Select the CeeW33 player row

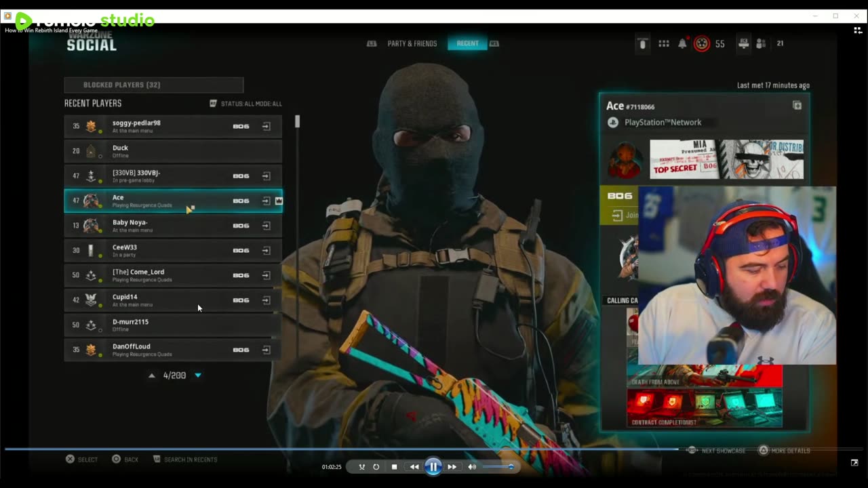(x=173, y=250)
